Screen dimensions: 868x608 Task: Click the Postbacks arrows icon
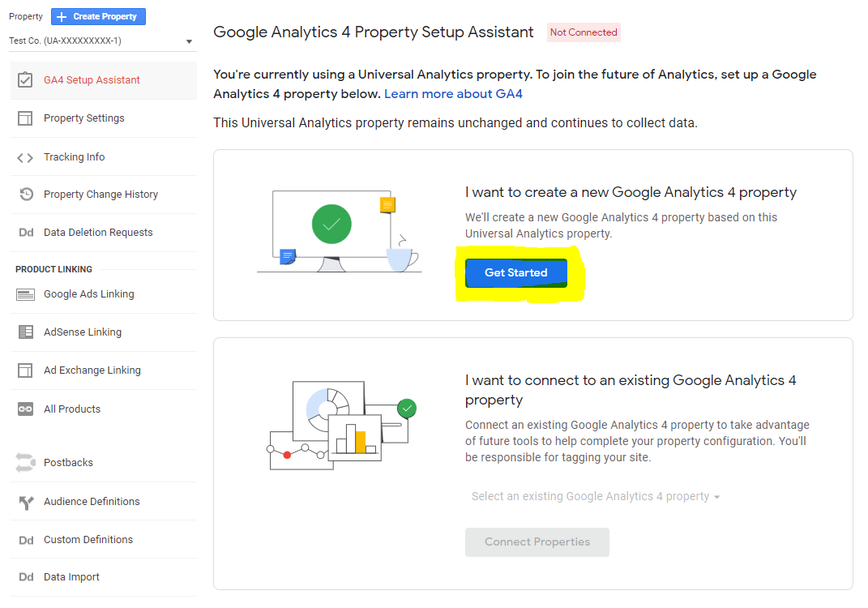25,463
